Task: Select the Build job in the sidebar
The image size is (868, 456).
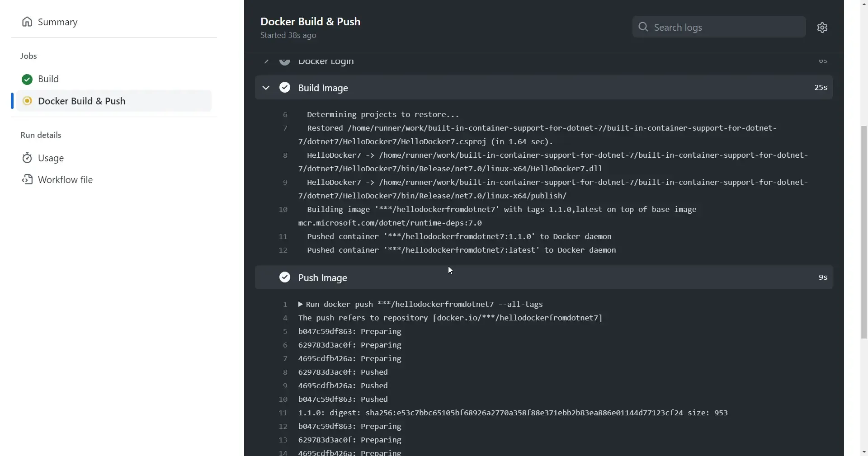Action: coord(48,79)
